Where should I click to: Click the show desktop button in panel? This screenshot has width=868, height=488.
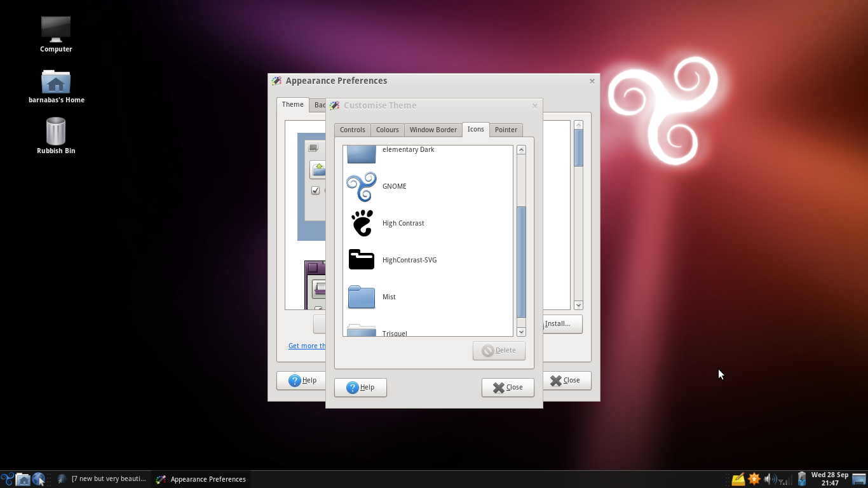click(859, 479)
